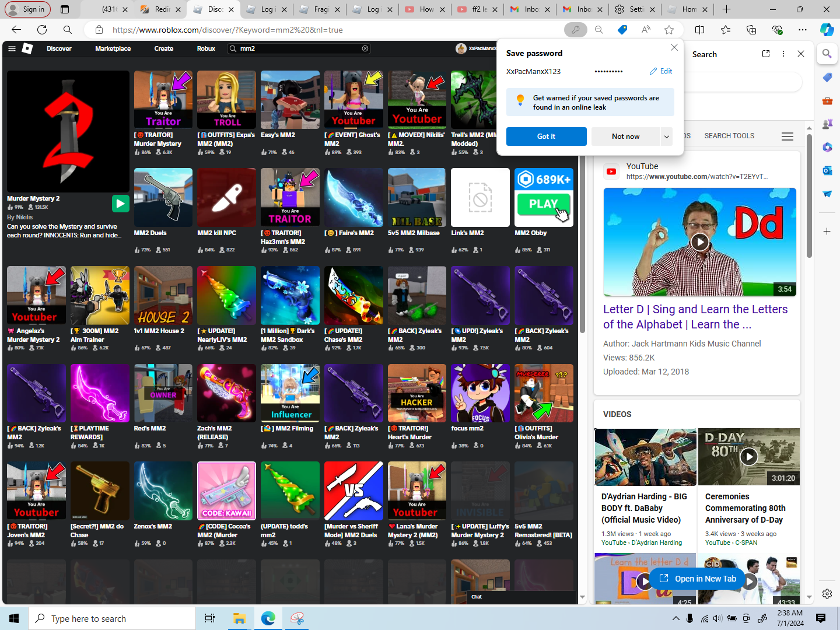Open the search results hamburger menu
This screenshot has width=840, height=630.
click(787, 136)
